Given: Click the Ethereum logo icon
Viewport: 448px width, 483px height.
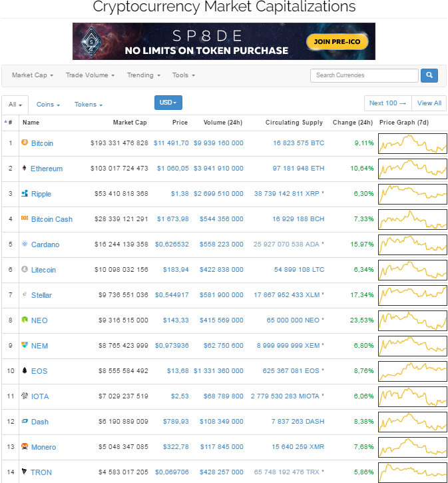Looking at the screenshot, I should click(x=25, y=168).
